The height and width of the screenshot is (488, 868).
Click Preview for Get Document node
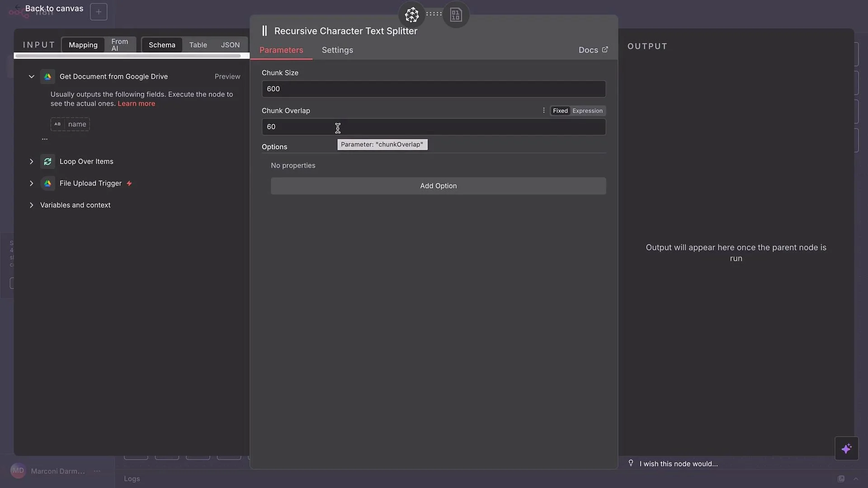click(227, 77)
